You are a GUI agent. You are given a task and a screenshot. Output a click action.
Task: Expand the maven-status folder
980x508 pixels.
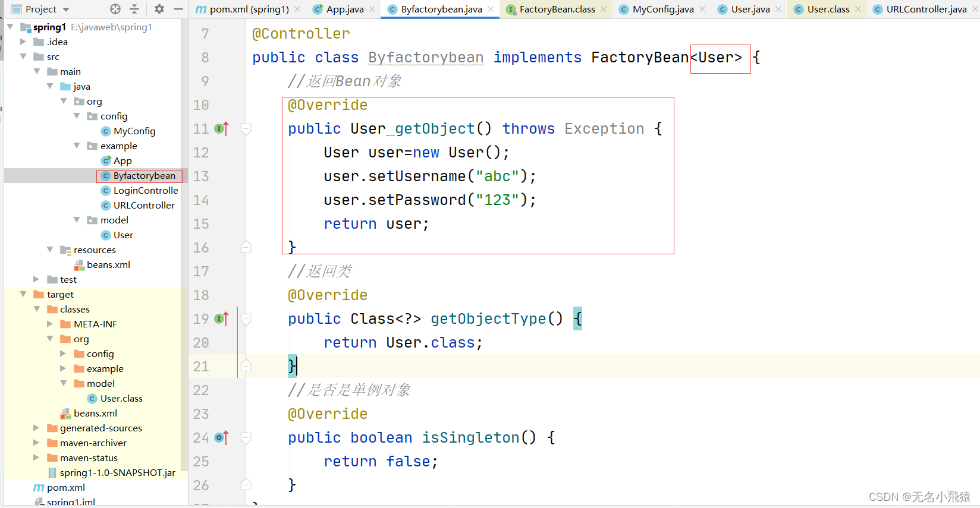(x=37, y=457)
